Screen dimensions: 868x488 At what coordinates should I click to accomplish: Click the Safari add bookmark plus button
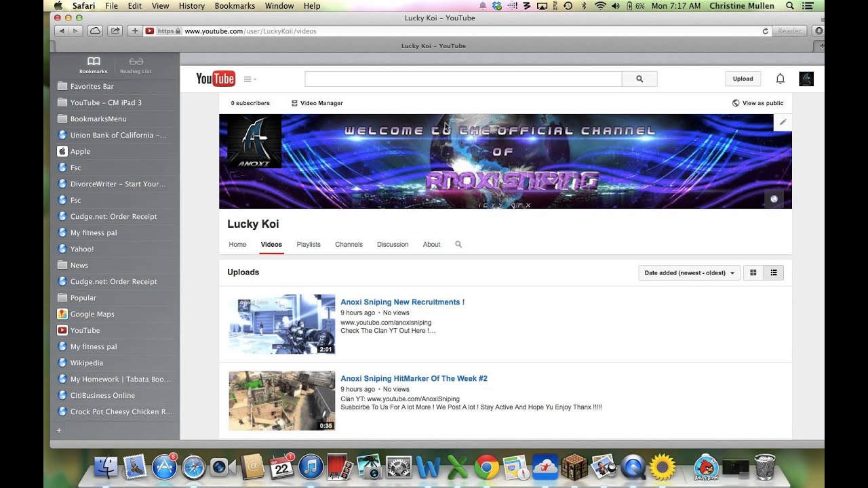[x=134, y=31]
